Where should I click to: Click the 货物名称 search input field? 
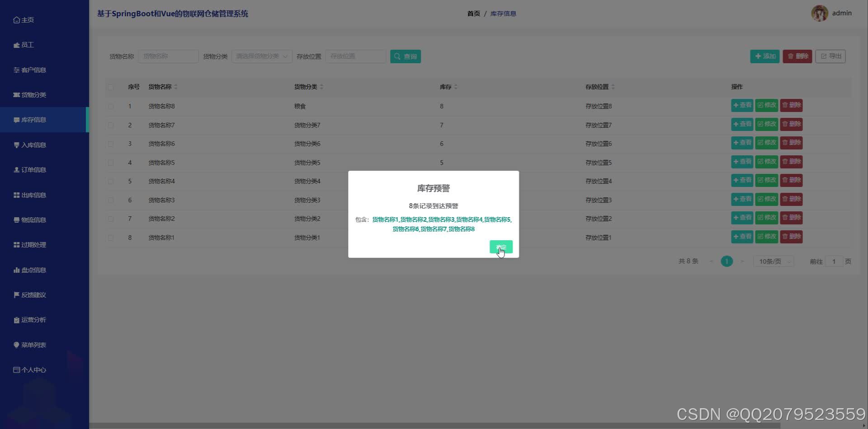pos(168,56)
